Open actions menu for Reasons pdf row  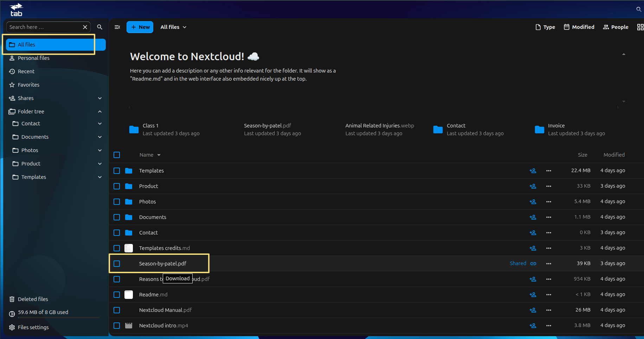tap(549, 279)
